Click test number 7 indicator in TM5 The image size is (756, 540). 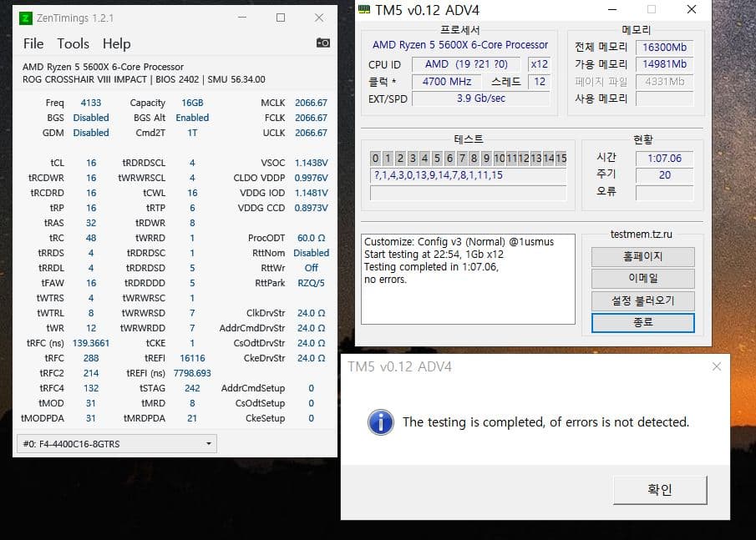(x=462, y=158)
